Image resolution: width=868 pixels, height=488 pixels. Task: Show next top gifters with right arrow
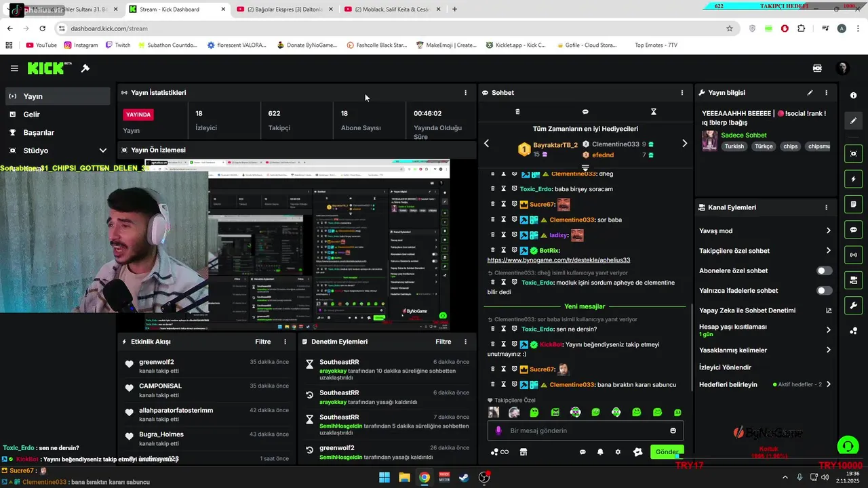684,144
